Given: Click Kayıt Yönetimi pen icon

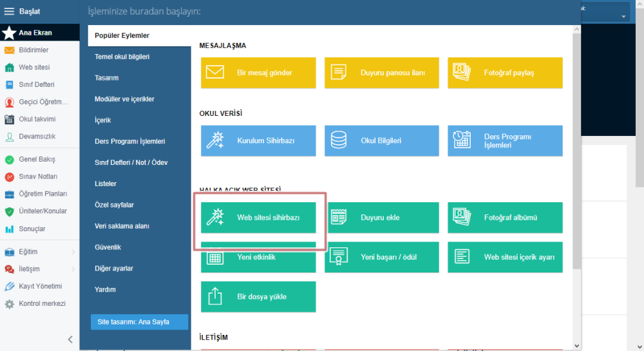Looking at the screenshot, I should tap(9, 287).
